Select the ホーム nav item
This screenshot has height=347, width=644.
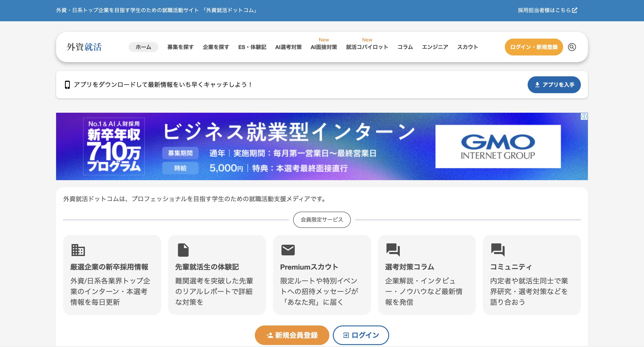143,47
